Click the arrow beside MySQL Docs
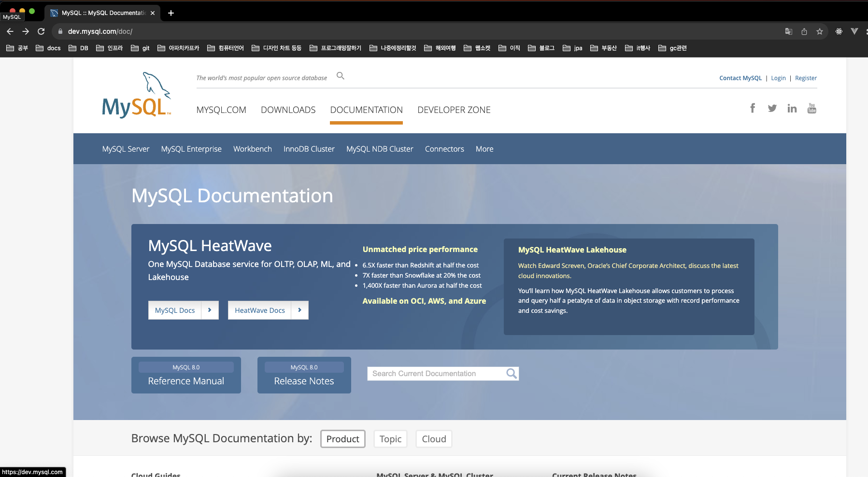This screenshot has height=477, width=868. pyautogui.click(x=210, y=310)
